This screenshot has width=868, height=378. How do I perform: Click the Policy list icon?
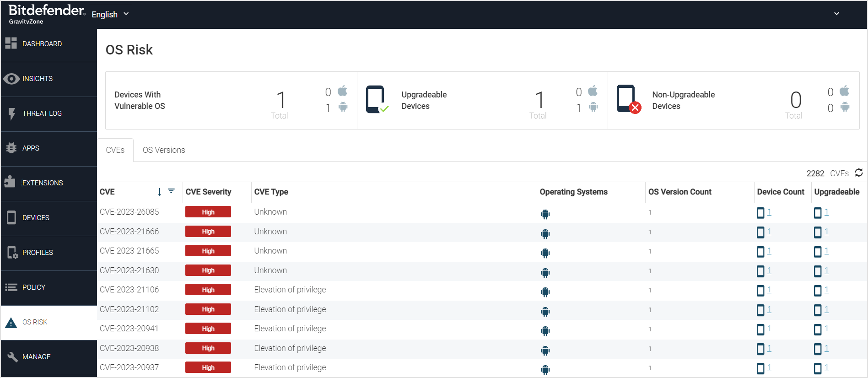[11, 287]
